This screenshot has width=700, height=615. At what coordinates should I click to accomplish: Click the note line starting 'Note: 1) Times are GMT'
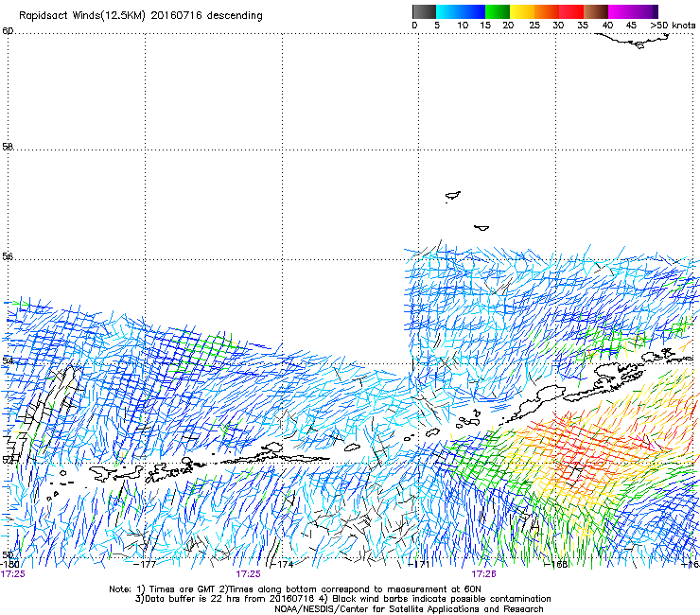(295, 589)
